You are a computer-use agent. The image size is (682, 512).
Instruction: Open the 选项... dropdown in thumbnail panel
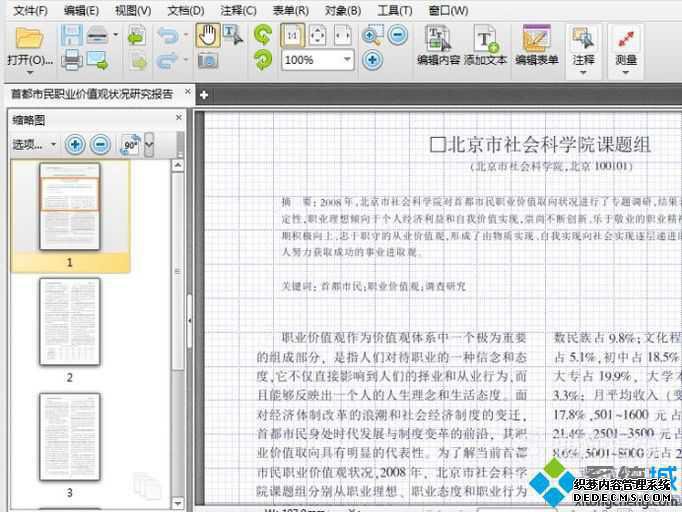click(34, 144)
